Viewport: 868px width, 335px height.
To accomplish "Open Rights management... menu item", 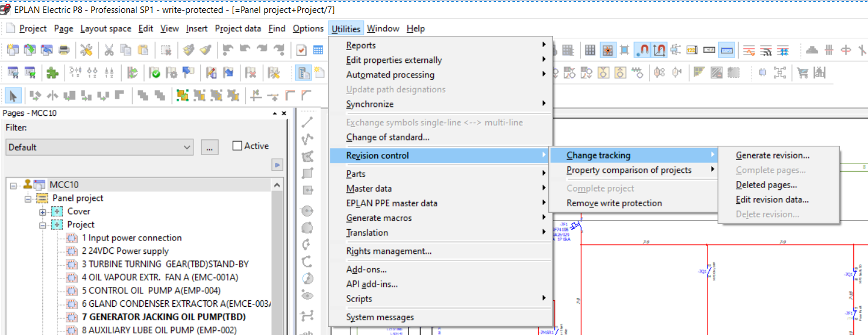I will click(441, 251).
